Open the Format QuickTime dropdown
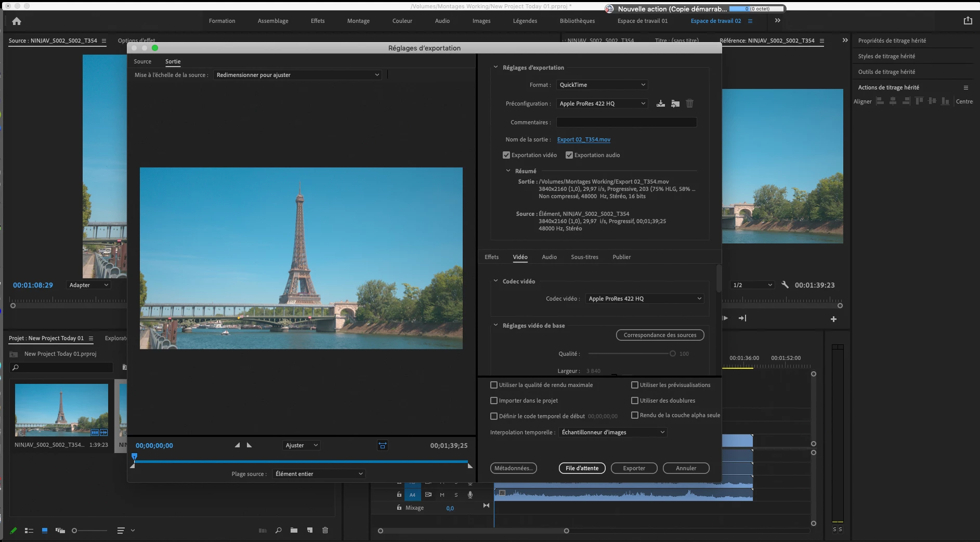The height and width of the screenshot is (542, 980). click(x=602, y=85)
